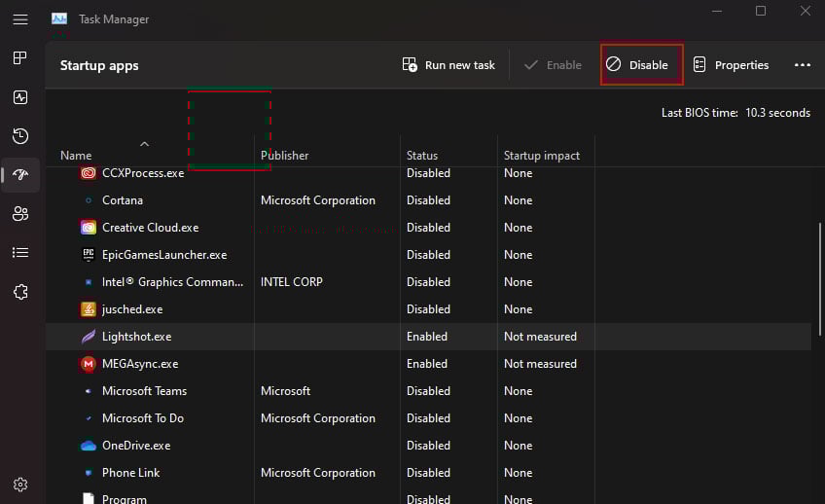The height and width of the screenshot is (504, 825).
Task: Click the CCXProcess.exe icon
Action: (x=89, y=173)
